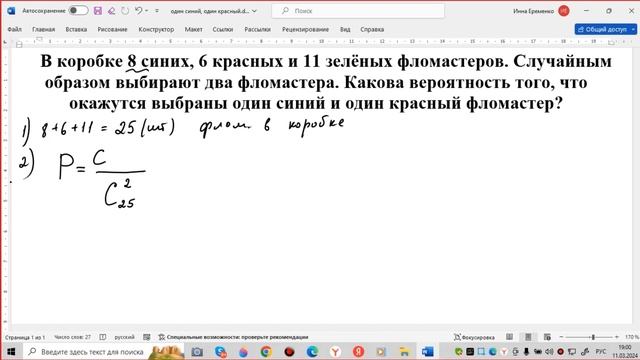
Task: Click word count Число слов: 27
Action: coord(72,337)
